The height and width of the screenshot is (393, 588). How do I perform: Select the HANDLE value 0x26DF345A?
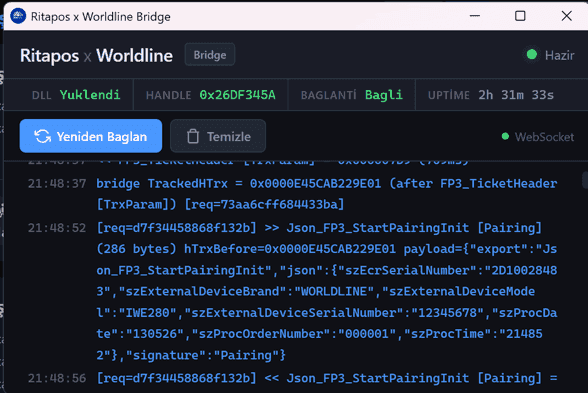[237, 95]
